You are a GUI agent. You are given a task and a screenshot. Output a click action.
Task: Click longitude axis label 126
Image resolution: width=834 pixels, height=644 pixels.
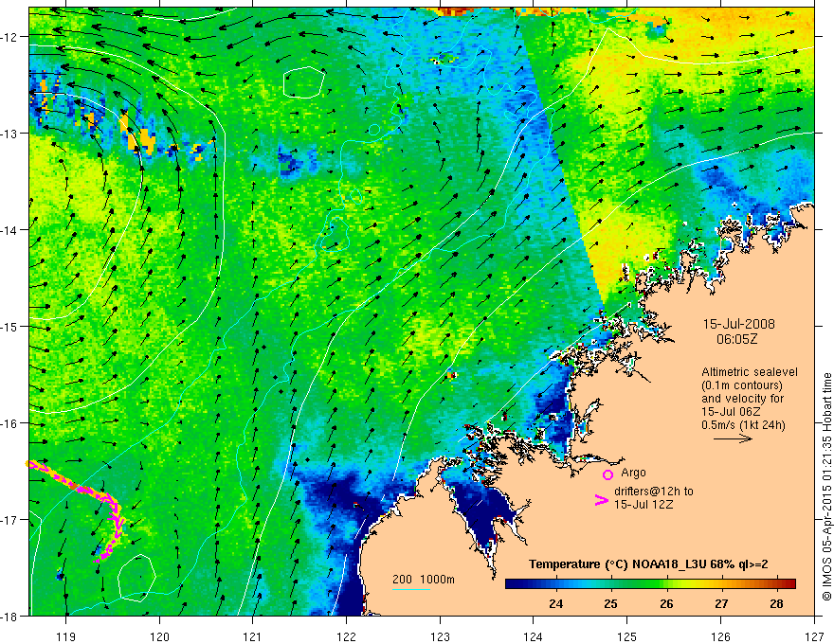pos(720,636)
